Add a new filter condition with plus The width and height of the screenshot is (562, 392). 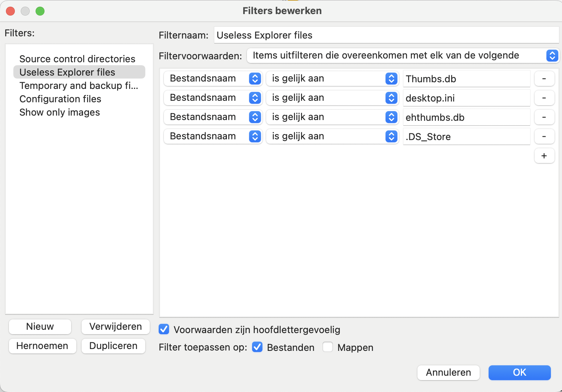tap(544, 156)
